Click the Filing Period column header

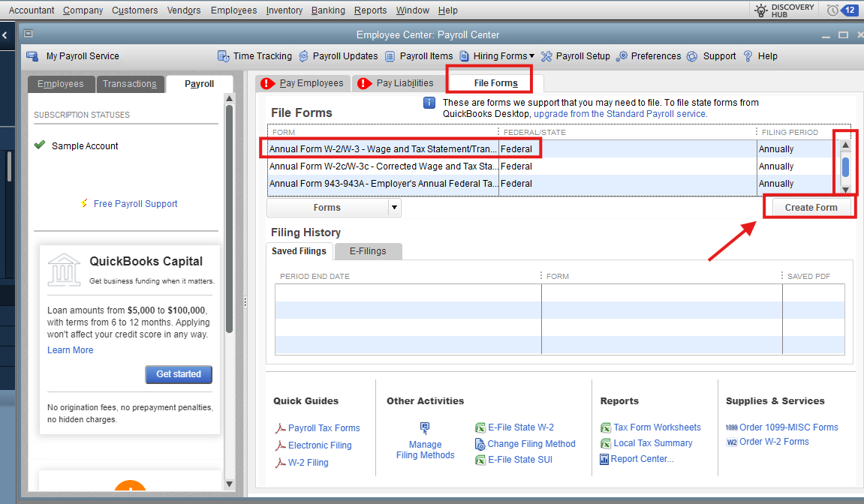(790, 132)
